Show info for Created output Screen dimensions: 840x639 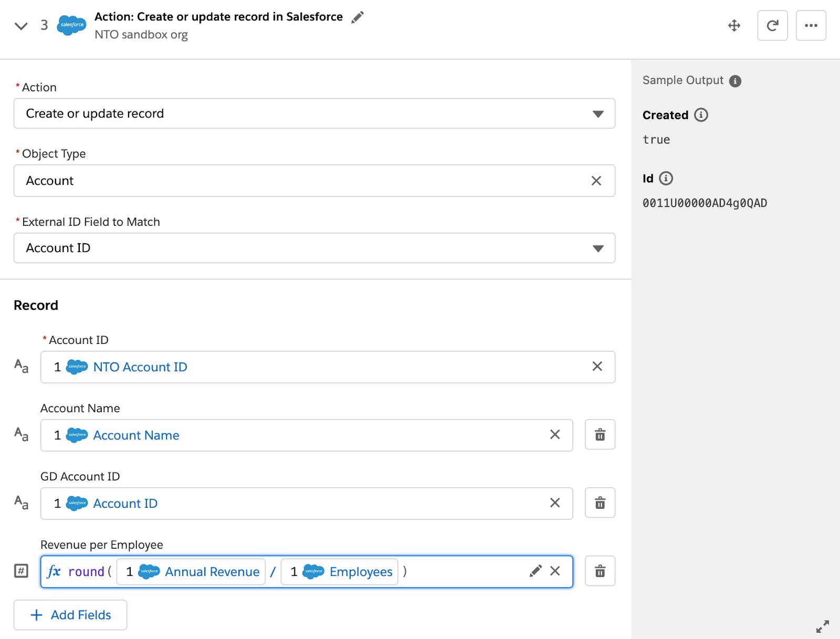pos(701,115)
